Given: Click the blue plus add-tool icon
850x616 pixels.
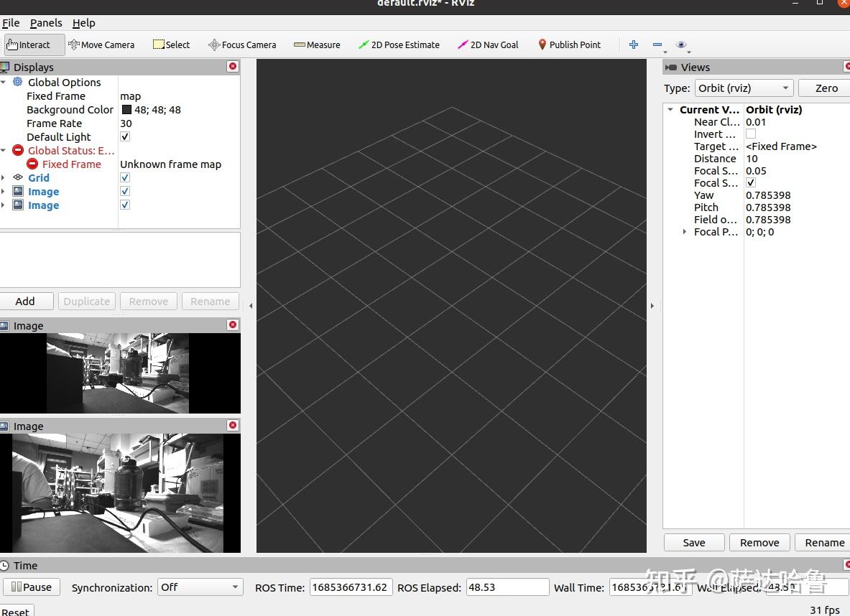Looking at the screenshot, I should pos(633,45).
